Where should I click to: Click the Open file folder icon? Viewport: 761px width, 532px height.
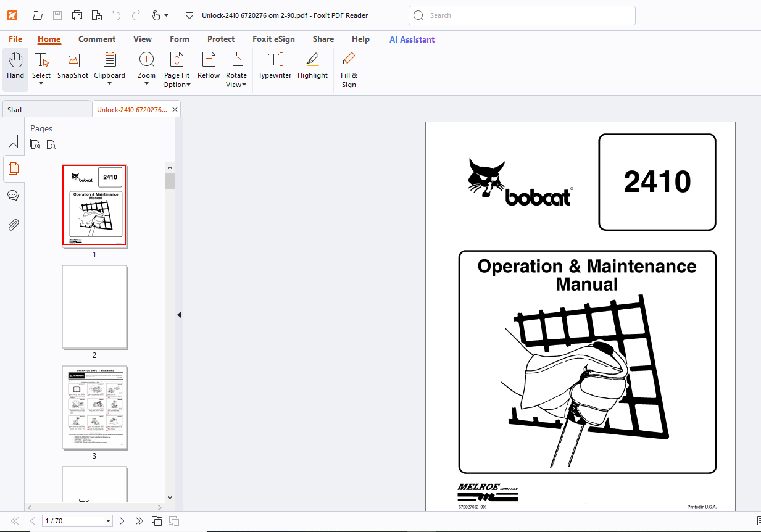point(38,15)
